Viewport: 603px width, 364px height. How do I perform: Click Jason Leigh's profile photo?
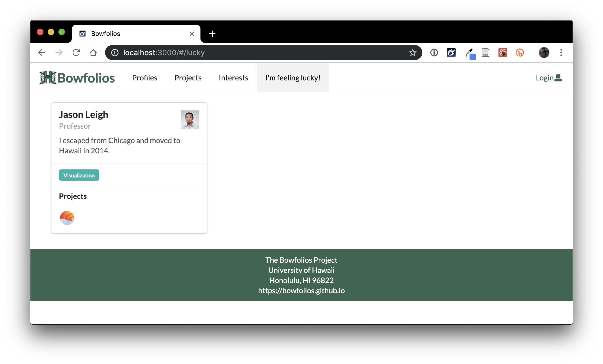pos(190,120)
